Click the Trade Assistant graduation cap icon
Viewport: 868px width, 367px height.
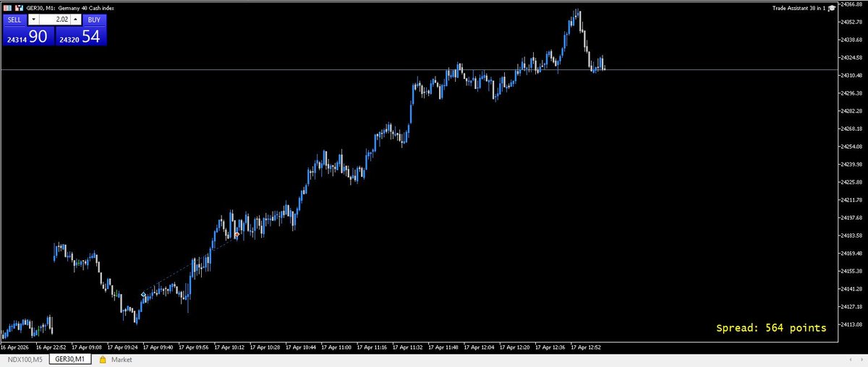pyautogui.click(x=832, y=7)
